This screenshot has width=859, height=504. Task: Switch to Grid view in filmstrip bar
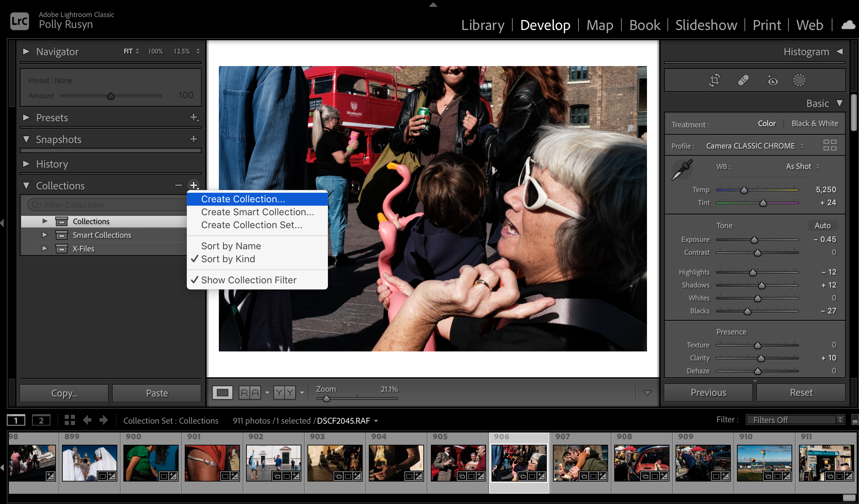[x=70, y=420]
